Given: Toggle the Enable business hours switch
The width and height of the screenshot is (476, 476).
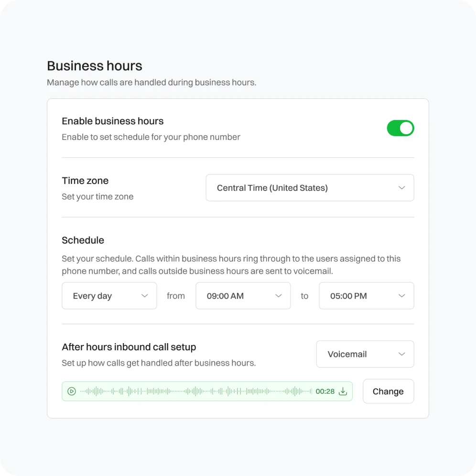Looking at the screenshot, I should click(x=400, y=128).
